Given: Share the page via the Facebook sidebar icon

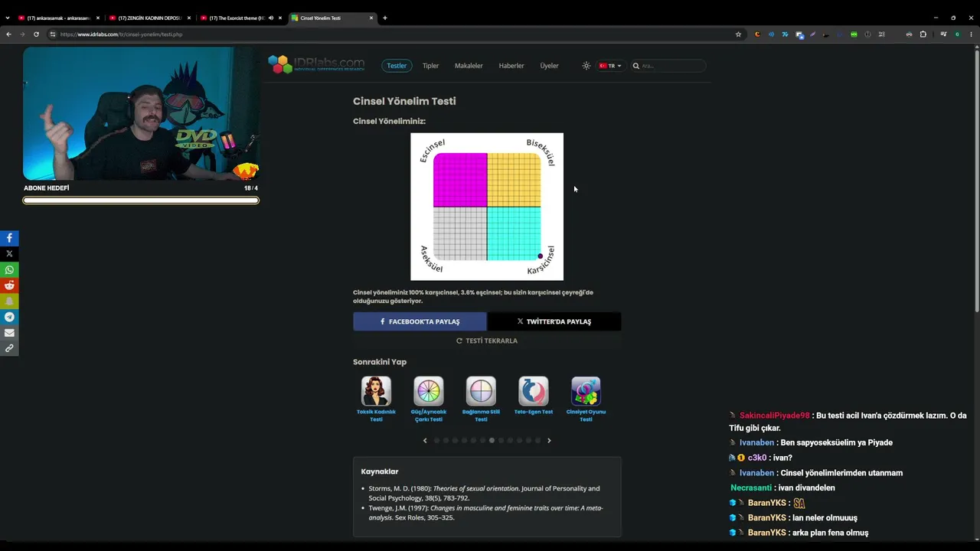Looking at the screenshot, I should point(9,238).
